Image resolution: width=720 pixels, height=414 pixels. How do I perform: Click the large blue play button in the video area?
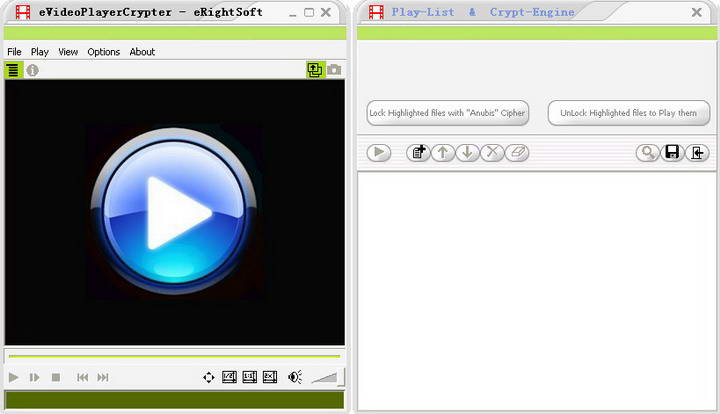pyautogui.click(x=174, y=212)
